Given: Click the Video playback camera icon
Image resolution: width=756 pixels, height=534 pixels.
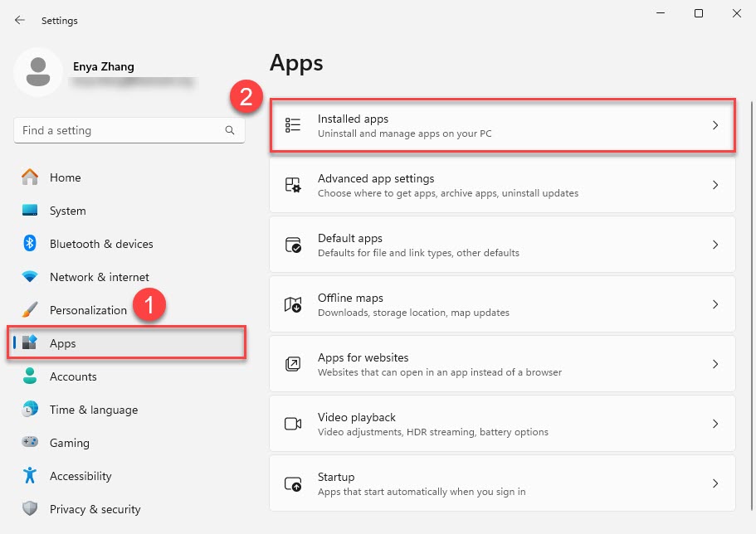Looking at the screenshot, I should coord(293,424).
